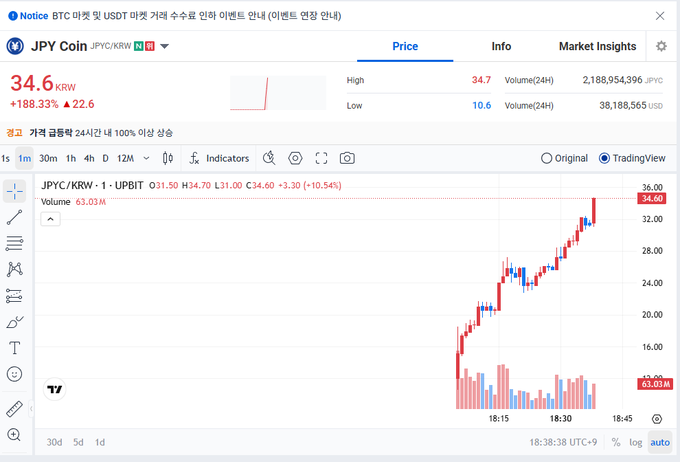
Task: Click the 18:30 time axis label
Action: (560, 419)
